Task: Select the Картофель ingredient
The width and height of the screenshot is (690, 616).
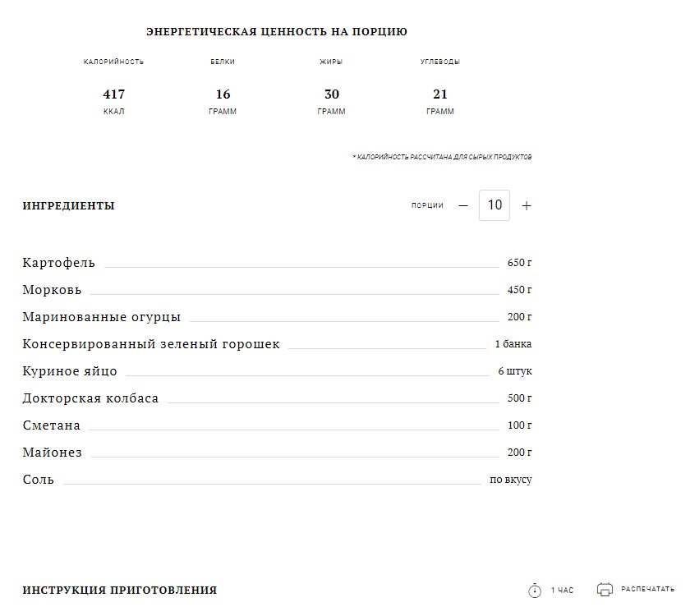Action: tap(58, 263)
